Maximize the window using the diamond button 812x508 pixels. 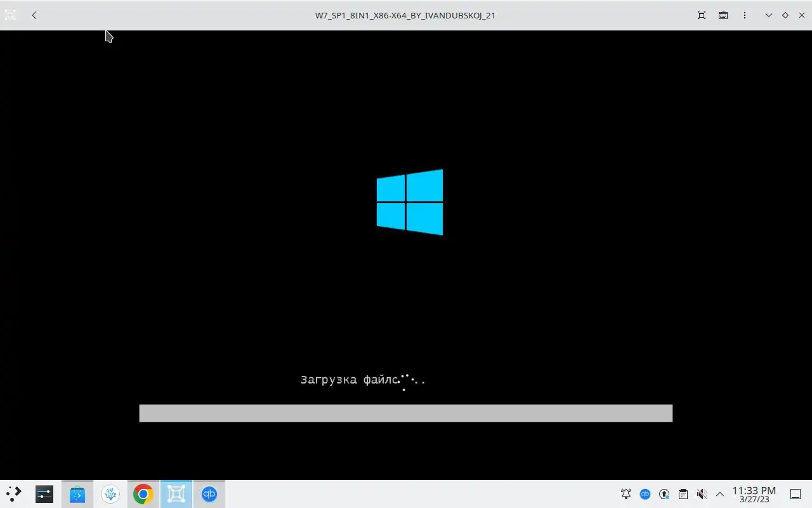[x=785, y=15]
